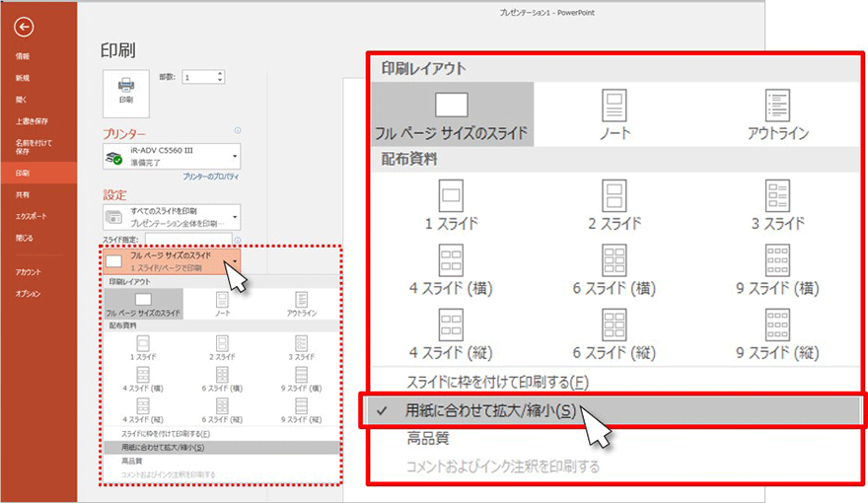Viewport: 868px width, 503px height.
Task: Choose 3 スライド handout layout
Action: [777, 203]
